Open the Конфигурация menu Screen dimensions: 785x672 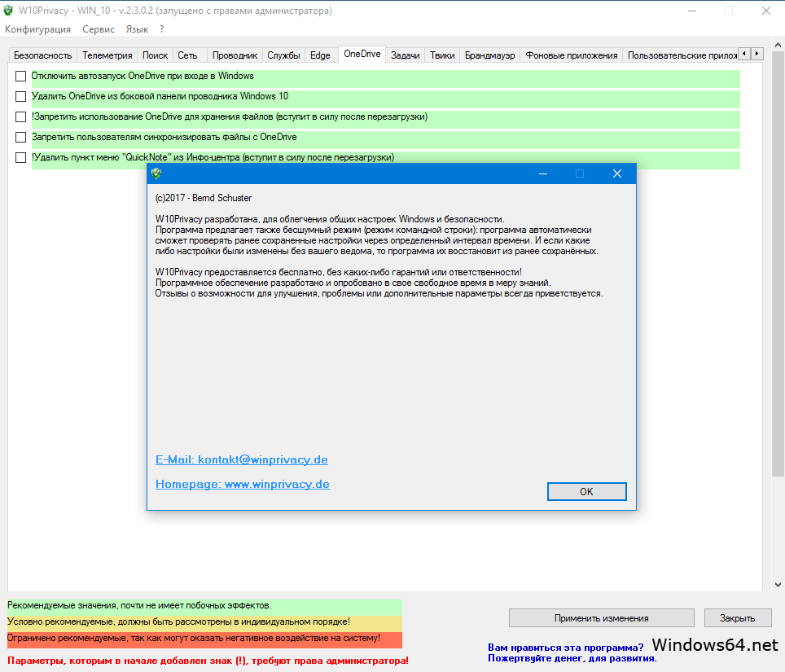37,29
